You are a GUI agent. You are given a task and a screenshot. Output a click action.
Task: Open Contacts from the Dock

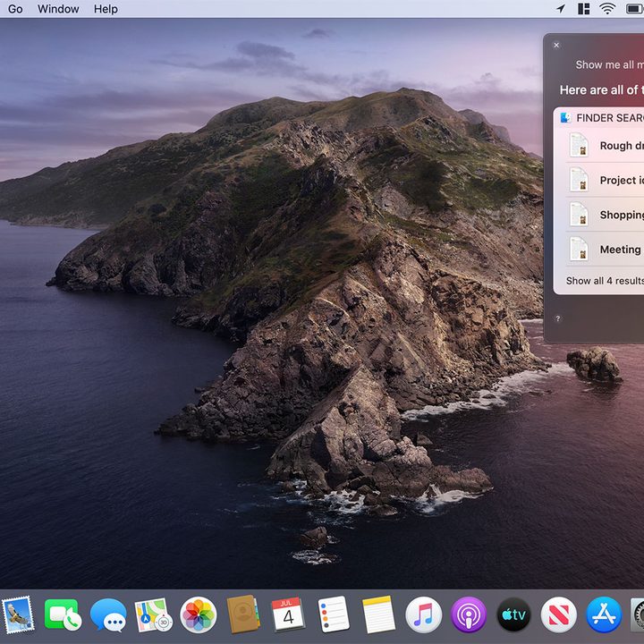[243, 614]
